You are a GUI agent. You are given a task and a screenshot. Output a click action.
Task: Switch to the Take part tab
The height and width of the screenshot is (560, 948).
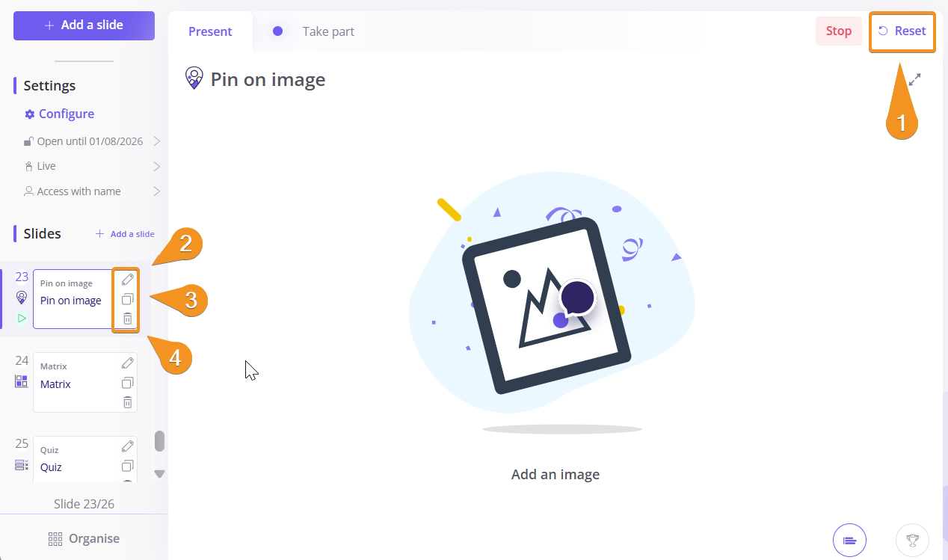click(327, 31)
